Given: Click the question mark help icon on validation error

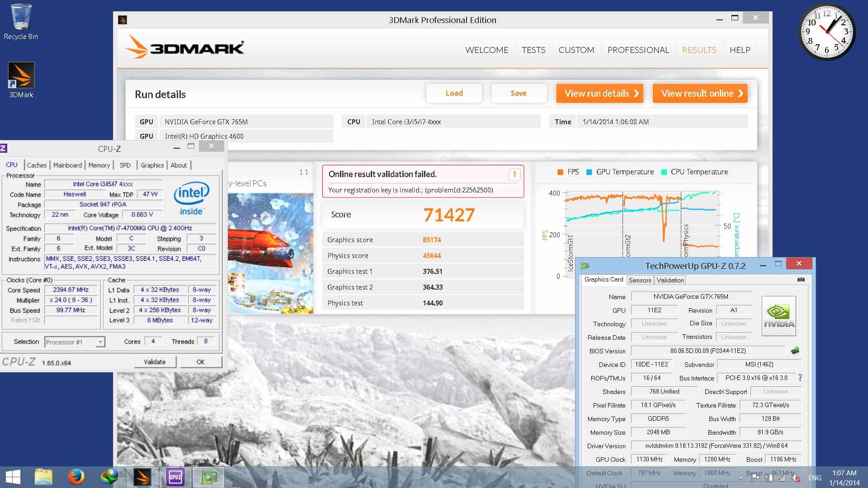Looking at the screenshot, I should pos(514,174).
